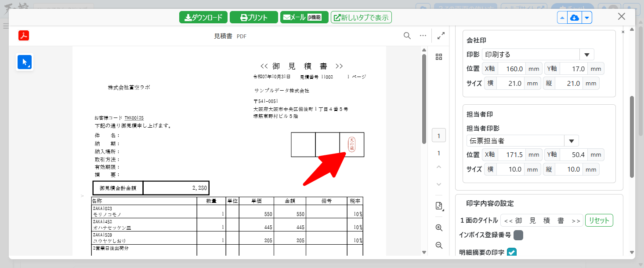Click the cloud download icon
644x268 pixels.
click(574, 18)
